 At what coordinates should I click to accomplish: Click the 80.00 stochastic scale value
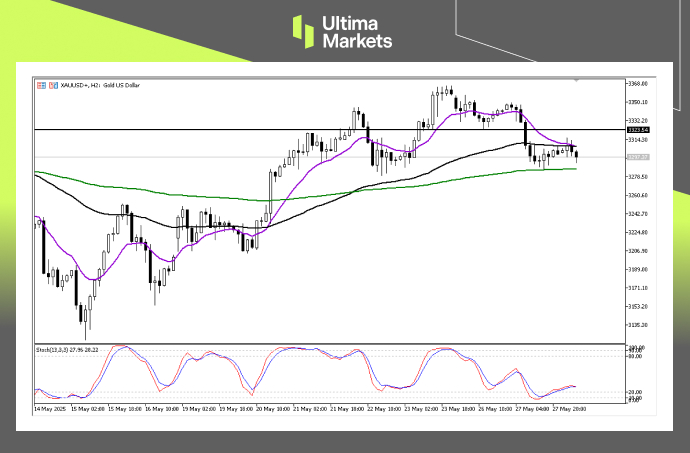coord(635,356)
